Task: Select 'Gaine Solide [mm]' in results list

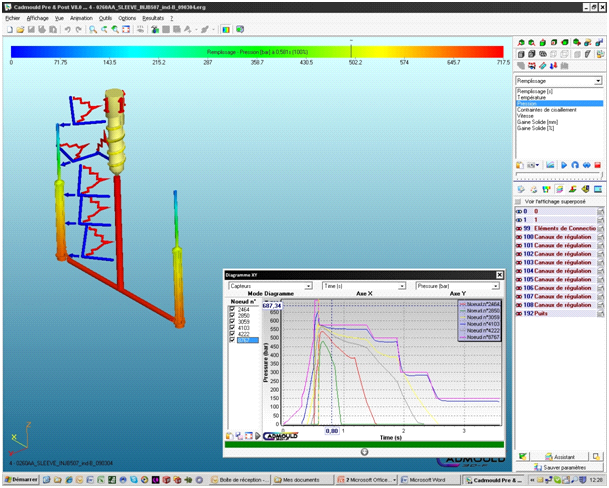Action: click(537, 122)
